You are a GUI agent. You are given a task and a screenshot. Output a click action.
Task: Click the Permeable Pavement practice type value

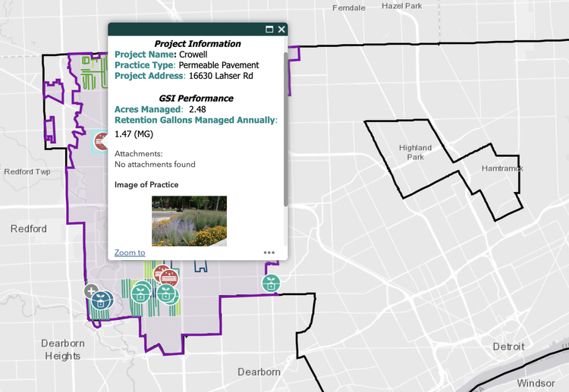(218, 65)
